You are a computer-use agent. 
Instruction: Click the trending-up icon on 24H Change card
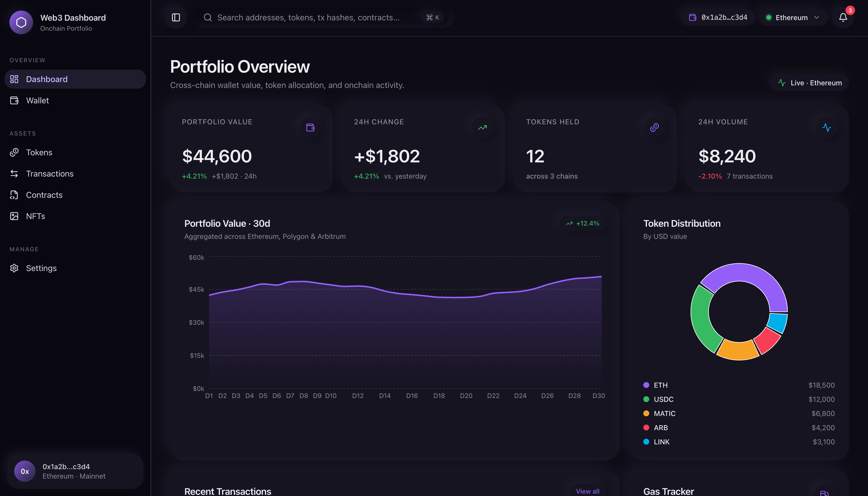482,128
